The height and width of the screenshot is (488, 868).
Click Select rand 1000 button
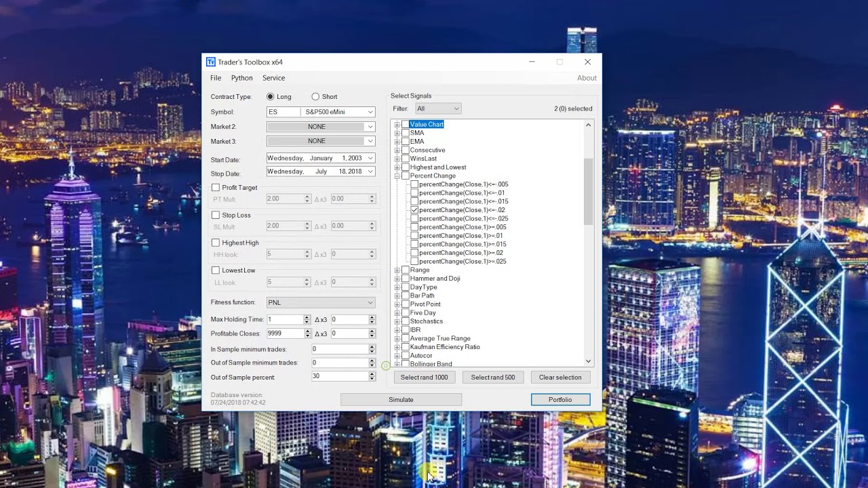(x=425, y=378)
